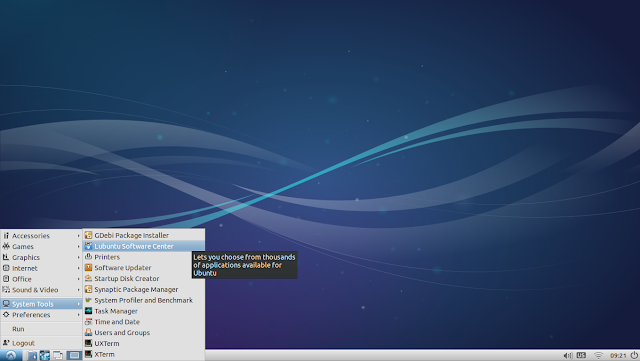Select Logout in the main menu
Image resolution: width=640 pixels, height=361 pixels.
41,343
